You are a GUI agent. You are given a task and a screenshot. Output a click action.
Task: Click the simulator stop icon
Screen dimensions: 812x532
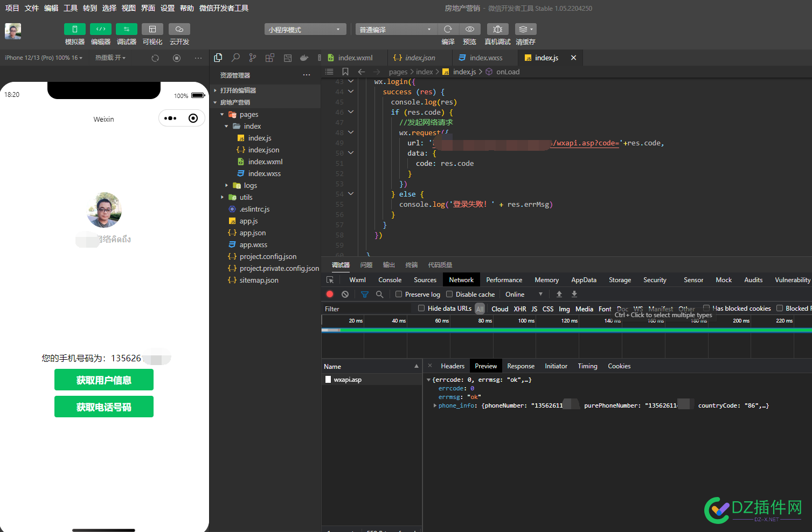177,58
